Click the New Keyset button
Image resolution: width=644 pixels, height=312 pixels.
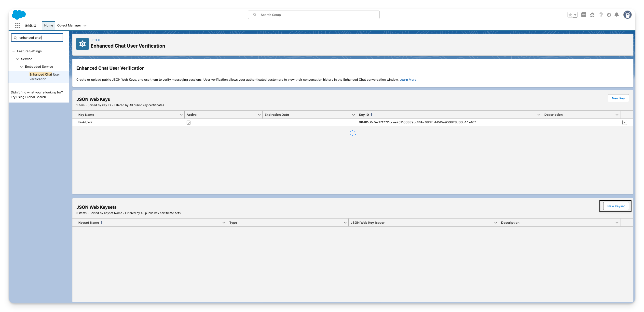pos(616,206)
